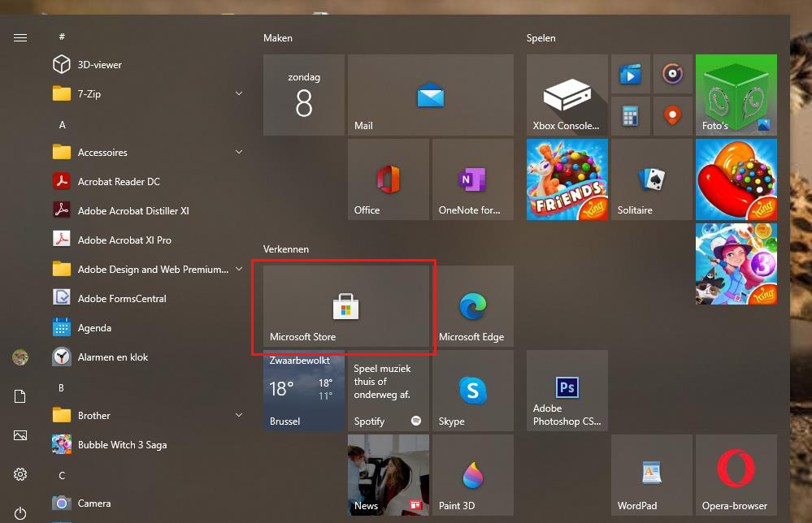
Task: Launch the OneNote tile
Action: coord(472,180)
